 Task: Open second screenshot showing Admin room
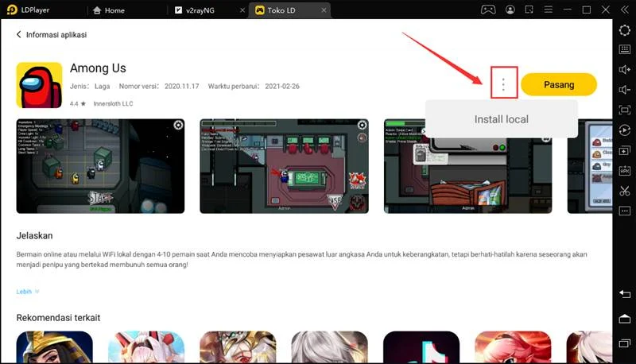tap(284, 166)
